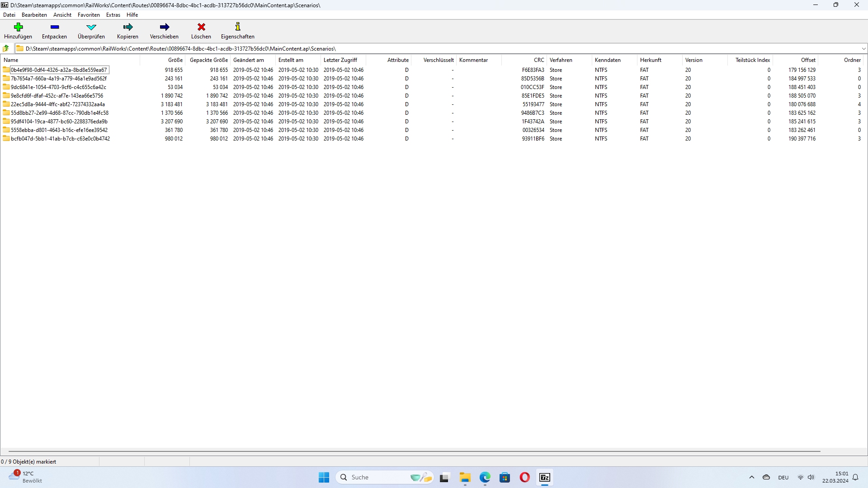
Task: Select folder bcfb047d-5bb1-41ab-b7cb-c63e0c0b4742
Action: pyautogui.click(x=60, y=139)
